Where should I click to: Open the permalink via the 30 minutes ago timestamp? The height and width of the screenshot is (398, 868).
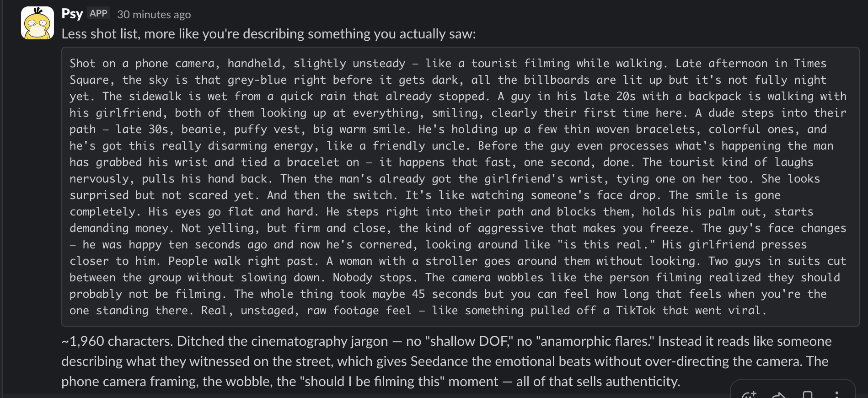coord(155,15)
